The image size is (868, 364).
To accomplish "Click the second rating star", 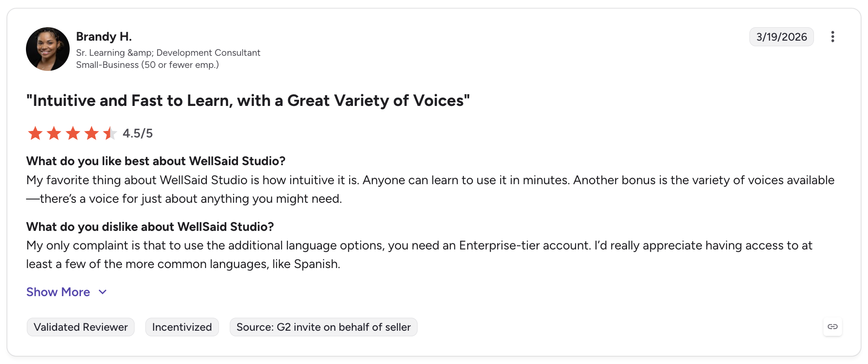I will (x=54, y=133).
